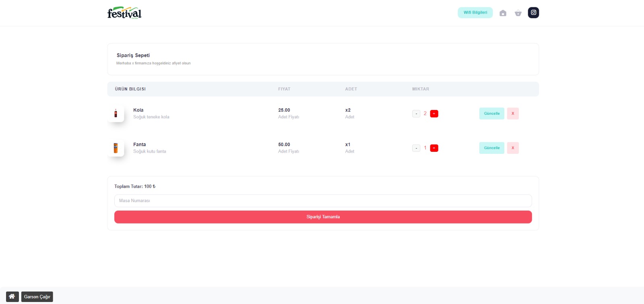Screen dimensions: 644x304
Task: Click the home icon in bottom bar
Action: tap(12, 297)
